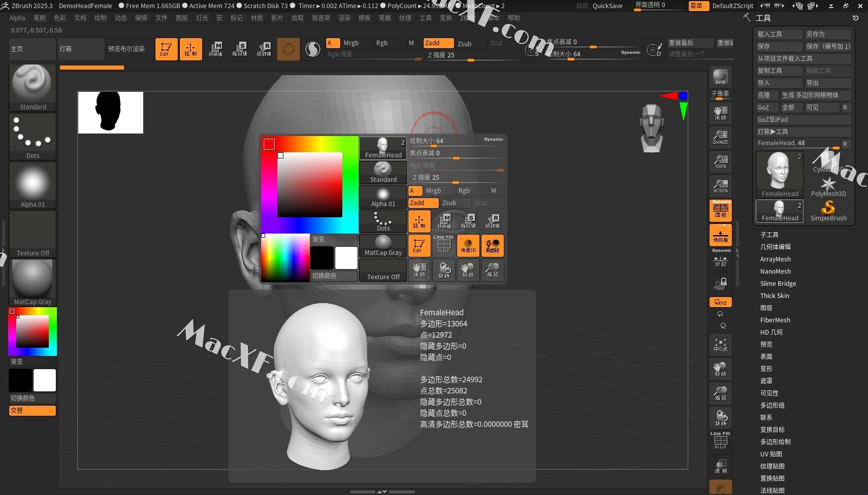This screenshot has height=495, width=868.
Task: Open the 帮助 help menu
Action: pos(514,18)
